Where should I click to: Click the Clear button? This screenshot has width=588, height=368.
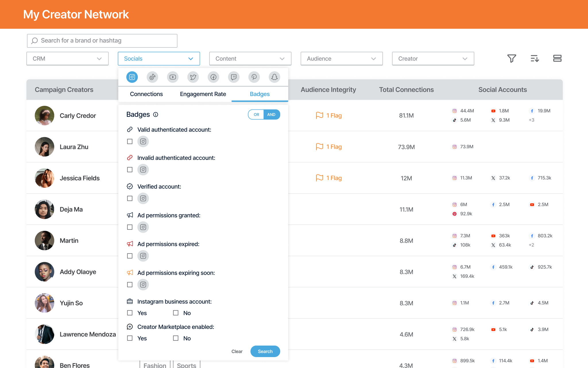click(x=237, y=351)
